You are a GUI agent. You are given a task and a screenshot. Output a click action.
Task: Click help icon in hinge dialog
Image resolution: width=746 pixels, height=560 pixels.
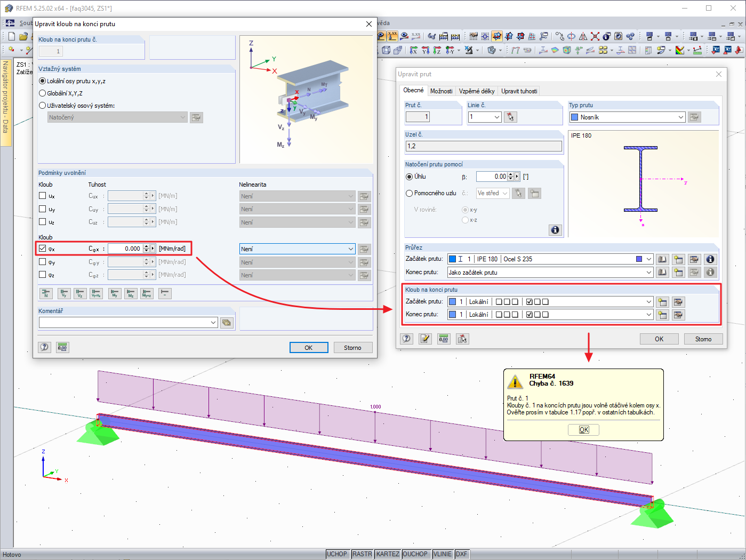point(45,347)
